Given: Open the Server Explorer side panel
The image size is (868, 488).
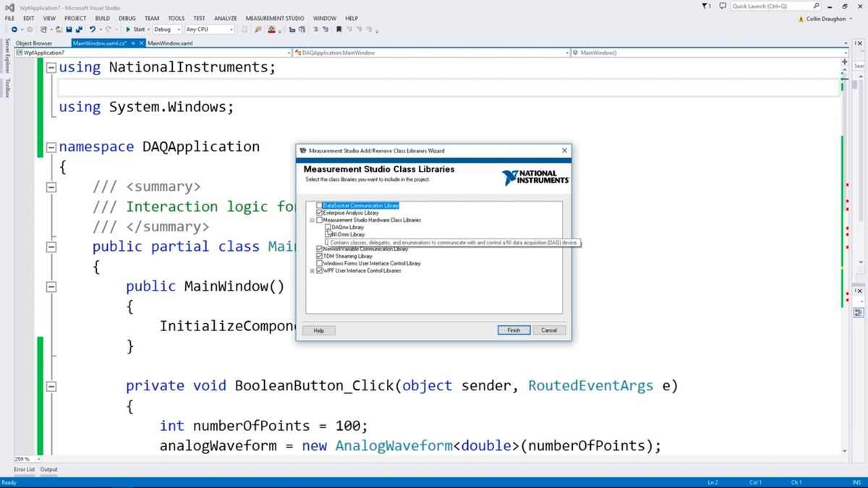Looking at the screenshot, I should point(7,56).
